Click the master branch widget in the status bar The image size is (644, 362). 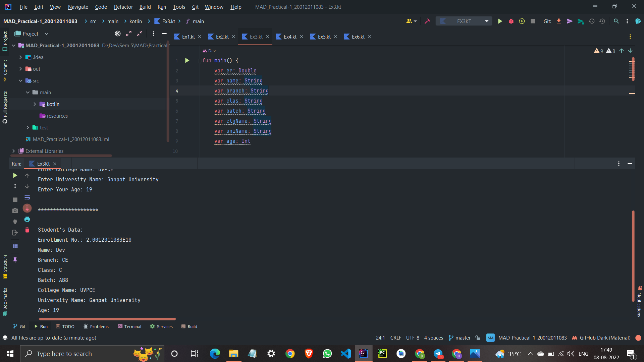click(x=460, y=338)
